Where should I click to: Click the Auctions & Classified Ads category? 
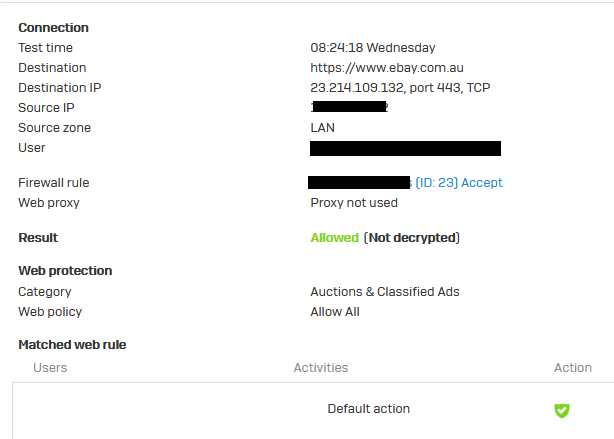tap(385, 291)
